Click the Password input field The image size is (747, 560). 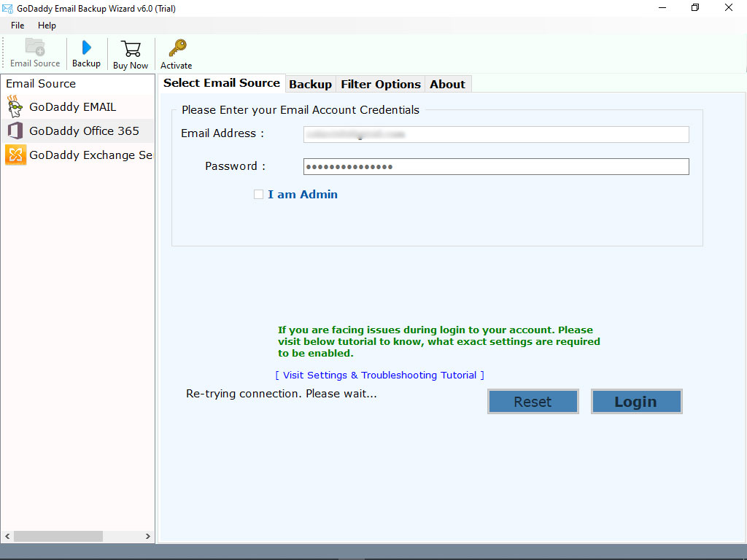(x=496, y=166)
